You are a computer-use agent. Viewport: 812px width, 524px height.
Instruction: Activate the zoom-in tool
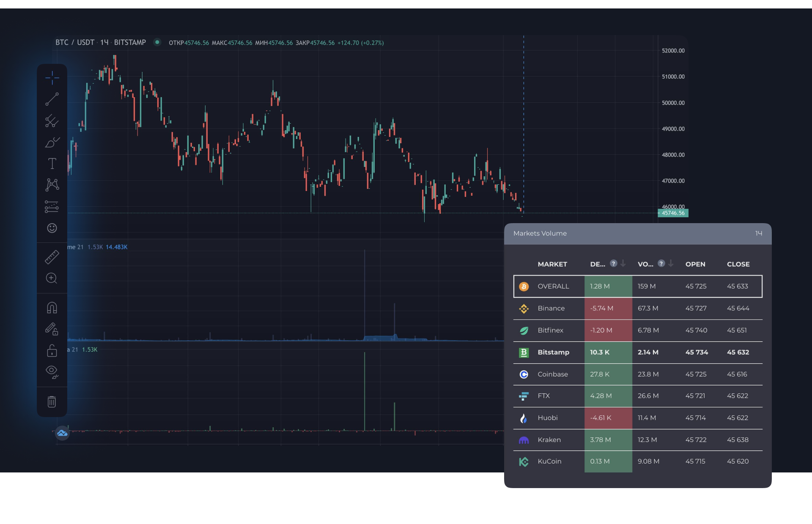[x=52, y=278]
